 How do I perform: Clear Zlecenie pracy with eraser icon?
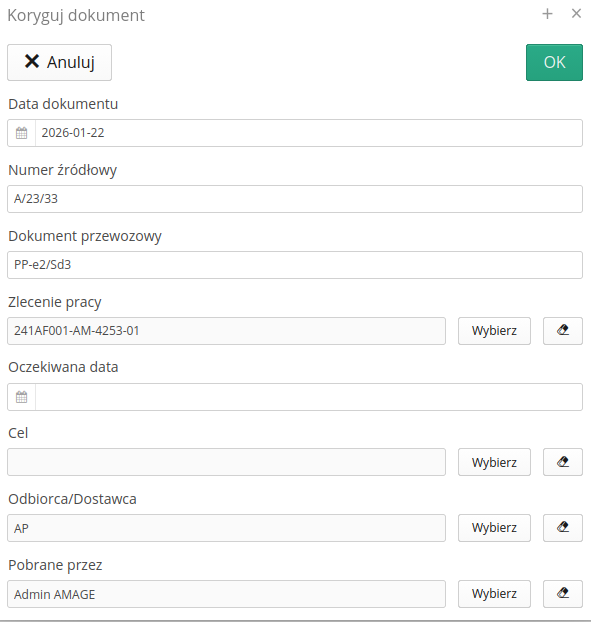click(x=563, y=331)
